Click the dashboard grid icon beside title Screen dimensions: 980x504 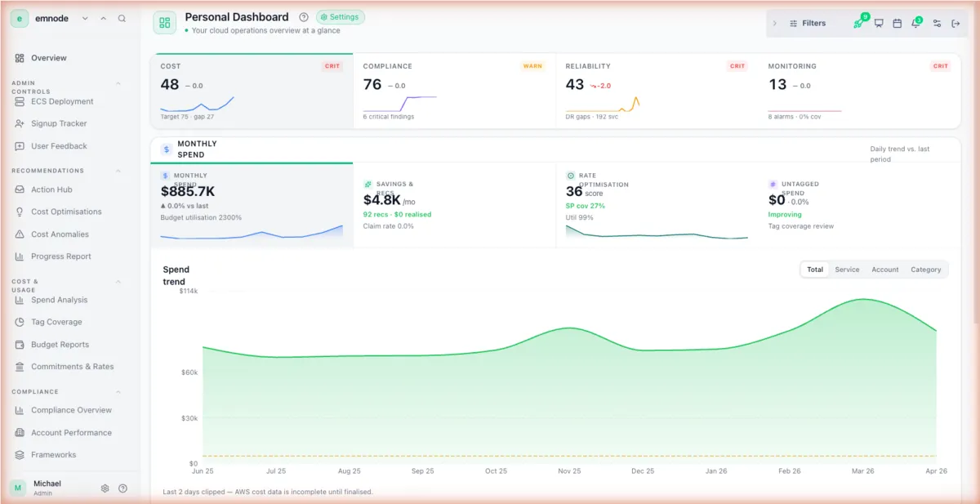point(165,23)
